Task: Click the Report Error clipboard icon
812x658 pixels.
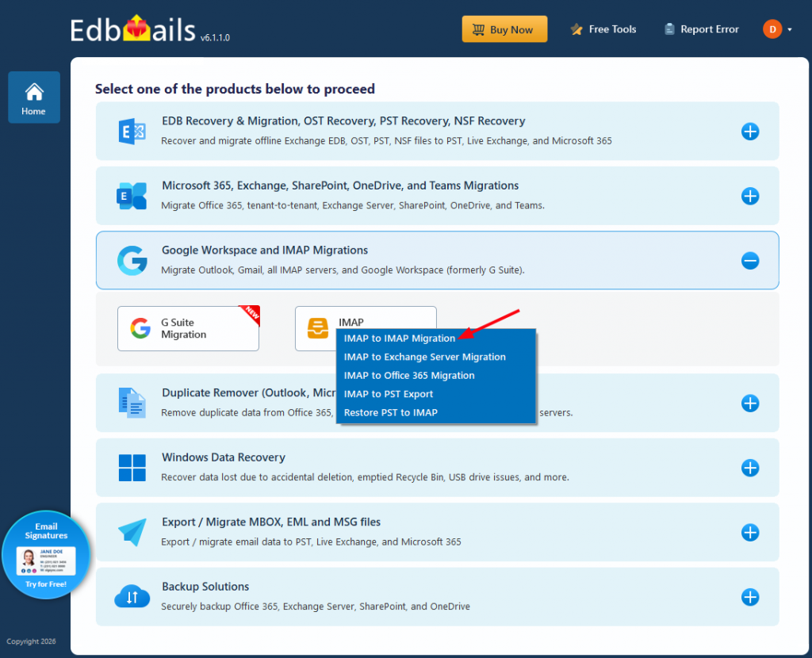Action: click(669, 29)
